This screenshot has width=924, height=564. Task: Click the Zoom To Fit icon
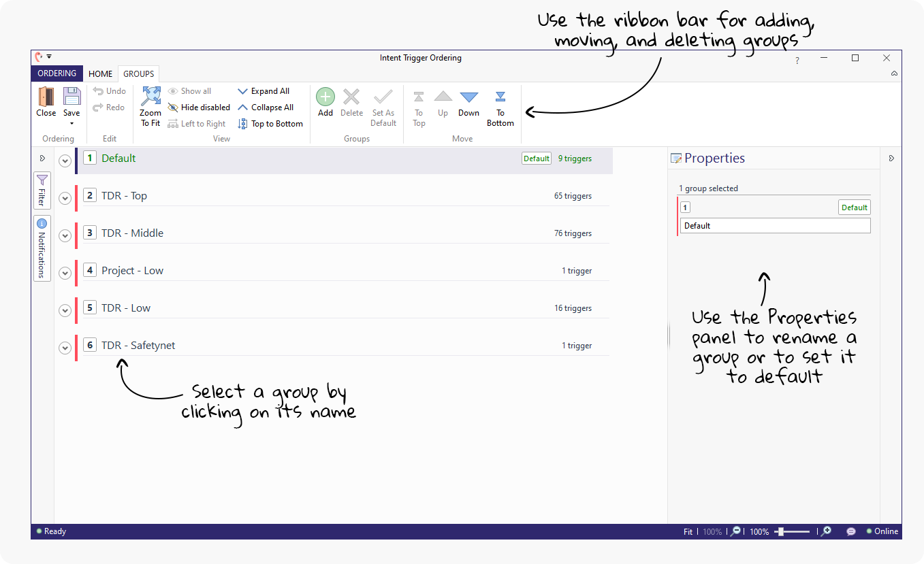click(150, 97)
